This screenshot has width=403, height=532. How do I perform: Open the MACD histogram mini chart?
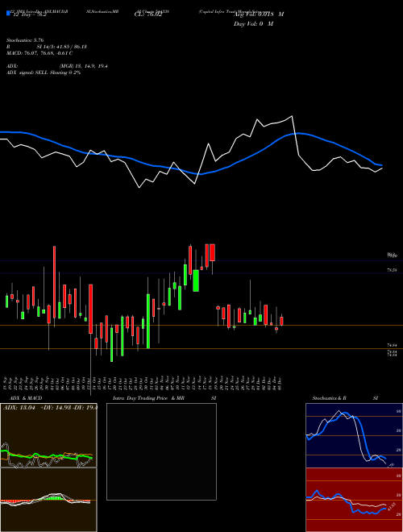48,500
